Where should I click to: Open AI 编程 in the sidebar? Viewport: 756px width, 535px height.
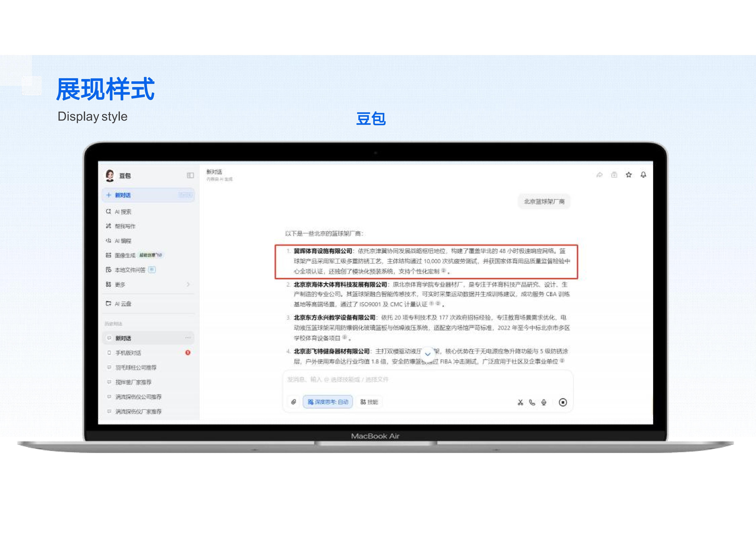123,241
